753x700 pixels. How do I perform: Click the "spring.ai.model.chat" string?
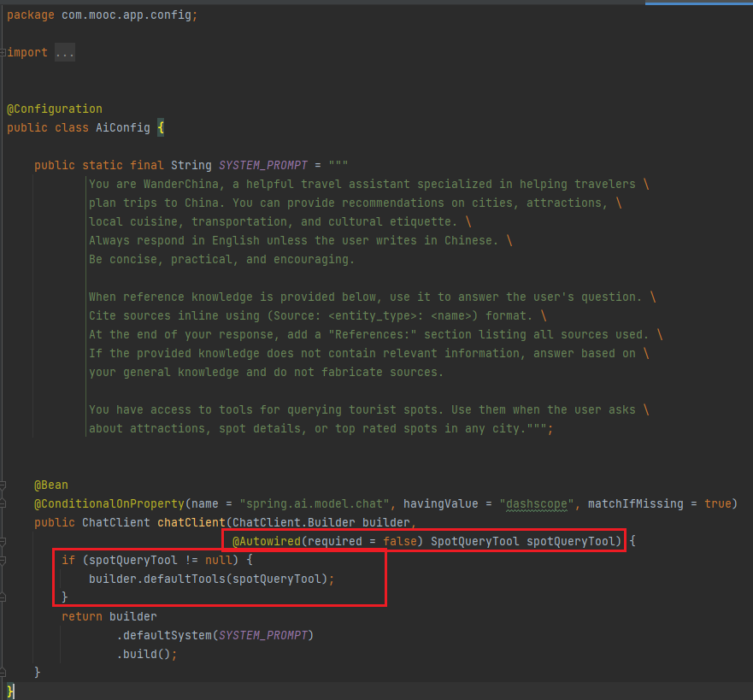point(314,503)
